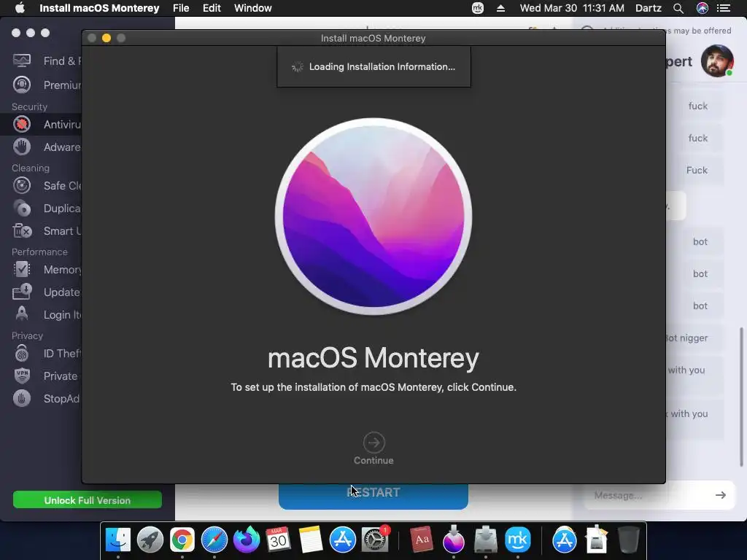The image size is (747, 560).
Task: Click the Continue arrow in the installer
Action: pyautogui.click(x=373, y=443)
